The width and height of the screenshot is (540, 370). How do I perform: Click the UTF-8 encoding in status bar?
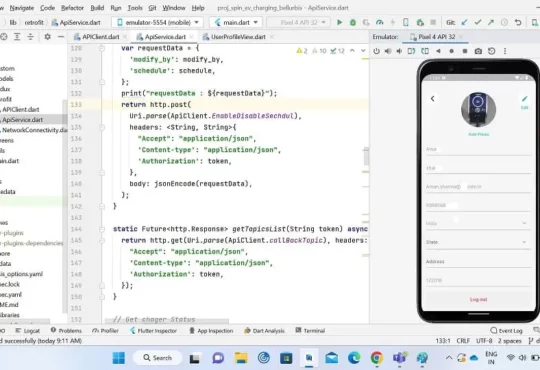tap(484, 341)
